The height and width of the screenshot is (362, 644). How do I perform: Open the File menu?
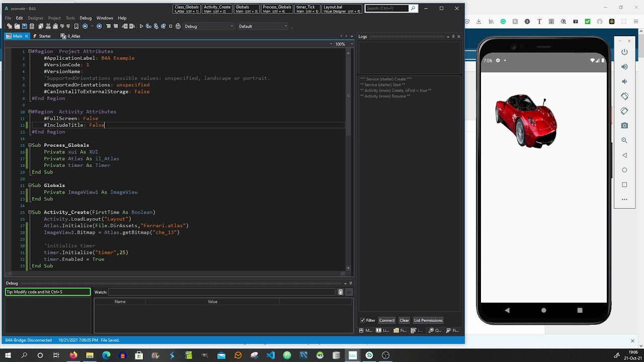pyautogui.click(x=8, y=18)
